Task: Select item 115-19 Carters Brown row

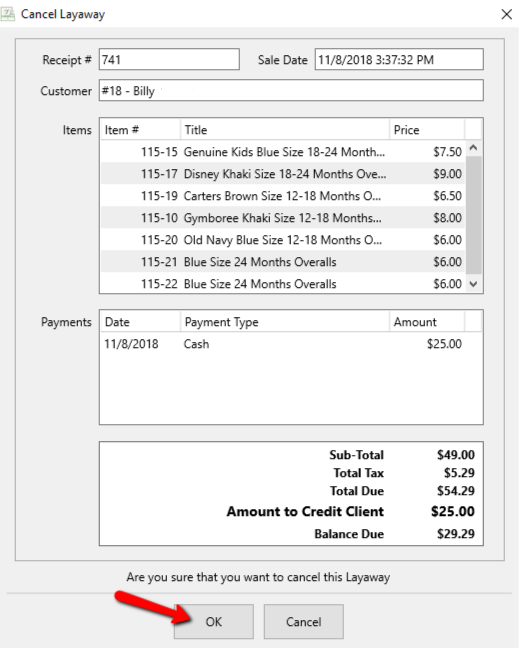Action: tap(283, 195)
